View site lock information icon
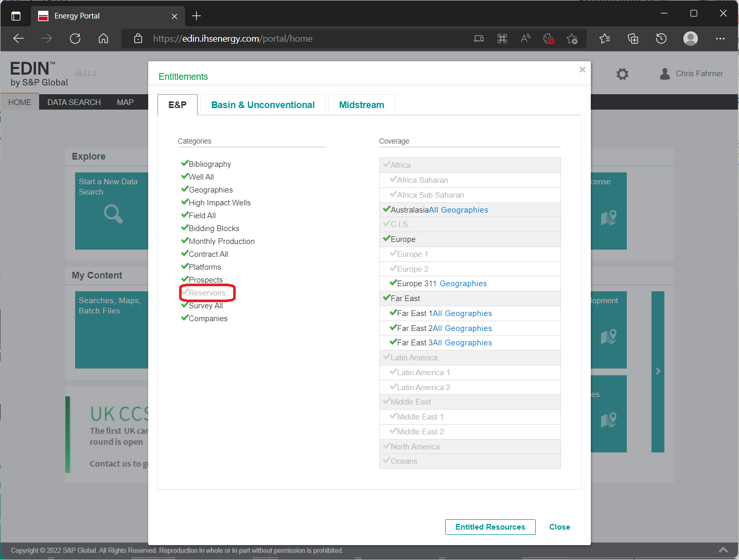The height and width of the screenshot is (560, 739). (138, 39)
